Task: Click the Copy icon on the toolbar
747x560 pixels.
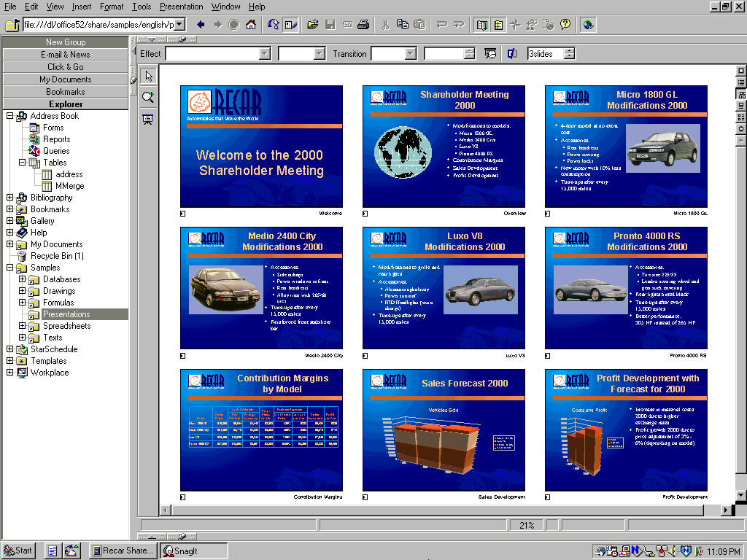Action: [x=402, y=24]
